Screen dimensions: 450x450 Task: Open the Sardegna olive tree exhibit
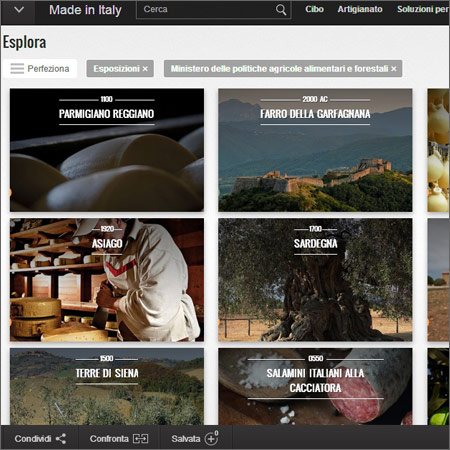tap(315, 280)
